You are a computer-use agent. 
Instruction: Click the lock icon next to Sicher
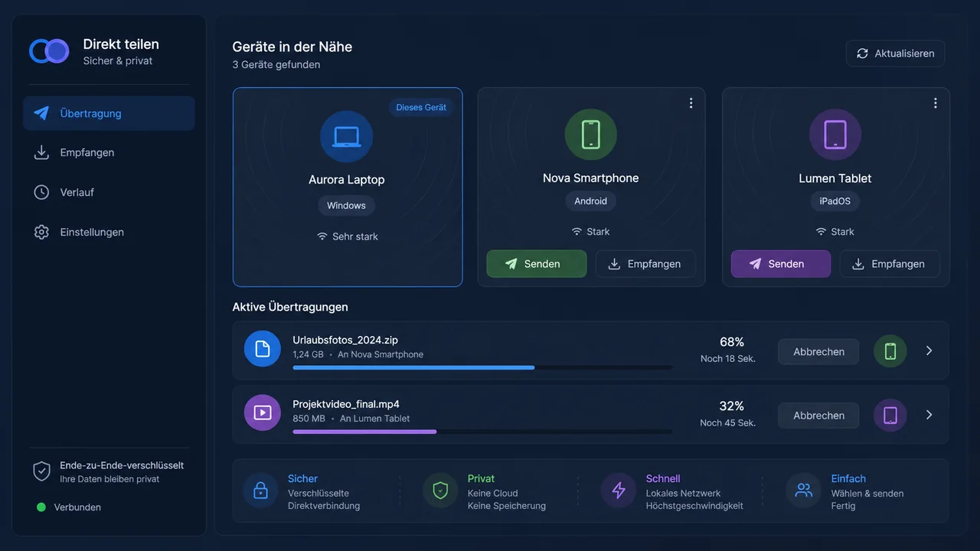pyautogui.click(x=261, y=491)
